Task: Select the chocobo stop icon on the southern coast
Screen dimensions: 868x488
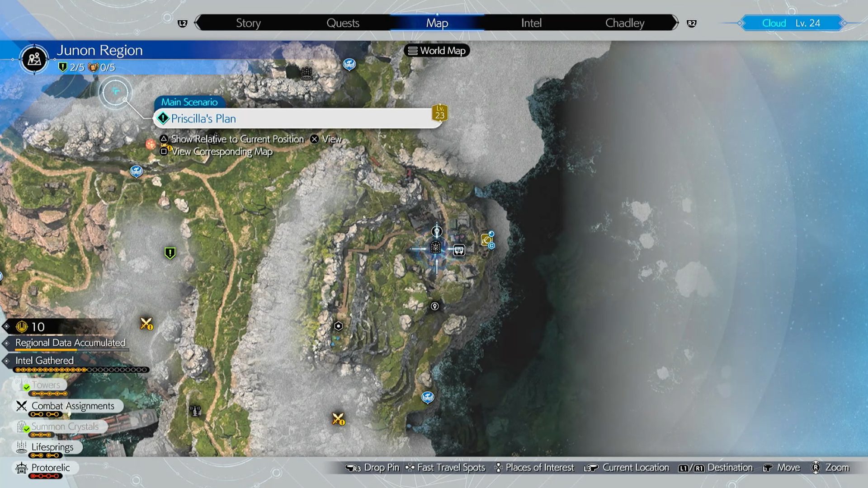Action: coord(428,398)
